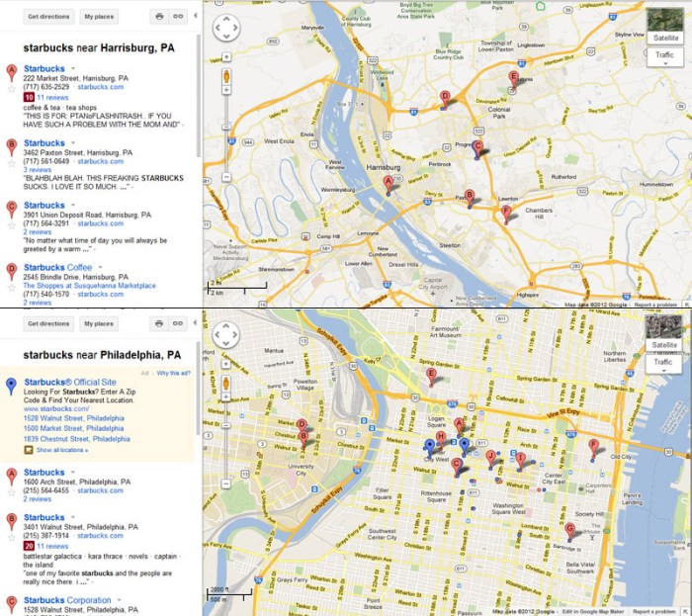Click map marker G on the Philadelphia map
This screenshot has height=616, width=692.
pos(569,529)
